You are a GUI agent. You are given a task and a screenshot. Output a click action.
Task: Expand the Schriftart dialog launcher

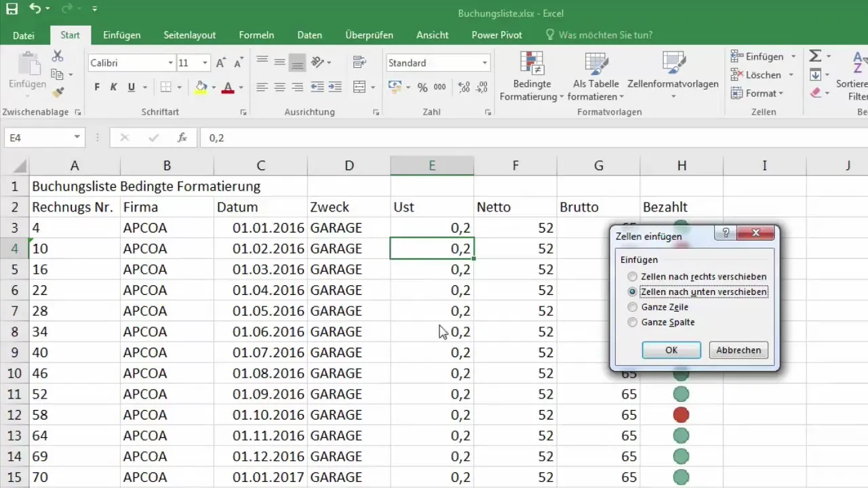click(243, 113)
